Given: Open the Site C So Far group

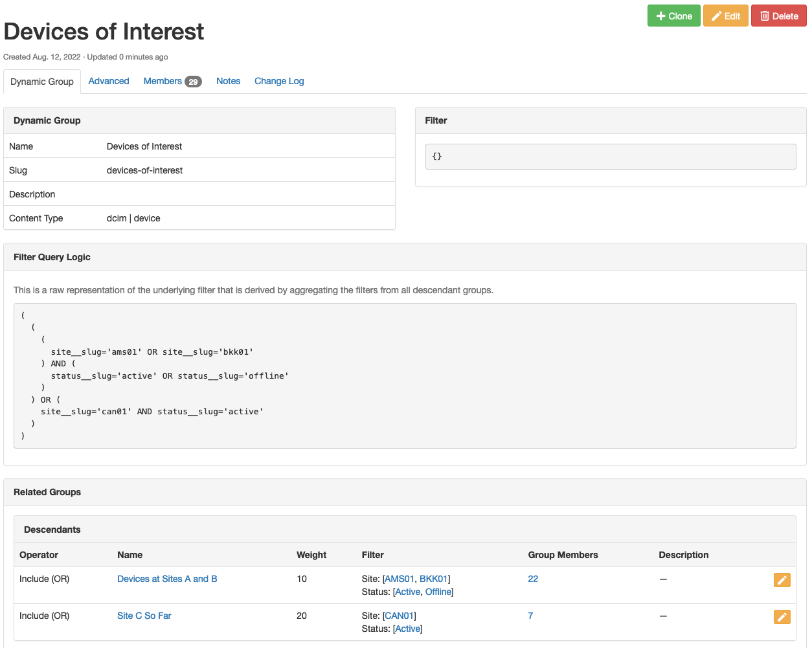Looking at the screenshot, I should (144, 616).
